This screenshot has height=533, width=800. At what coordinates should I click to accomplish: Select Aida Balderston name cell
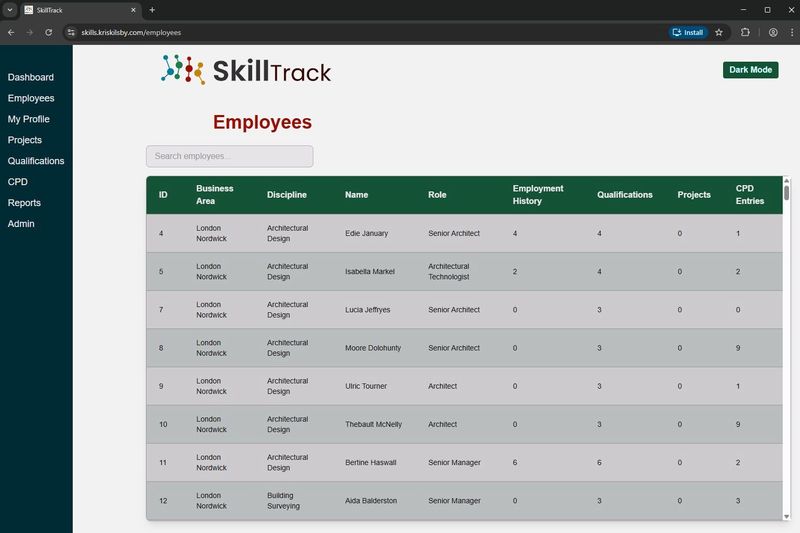point(371,501)
